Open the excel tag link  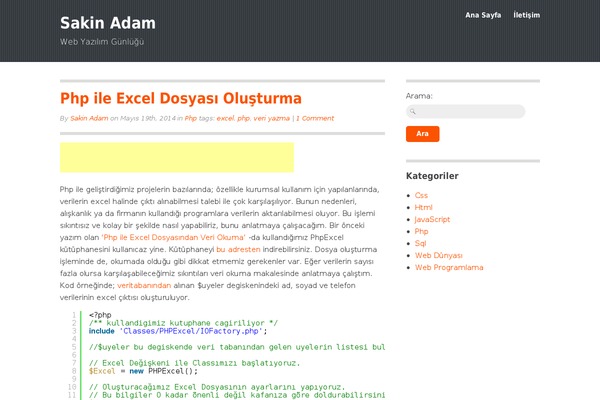[225, 118]
